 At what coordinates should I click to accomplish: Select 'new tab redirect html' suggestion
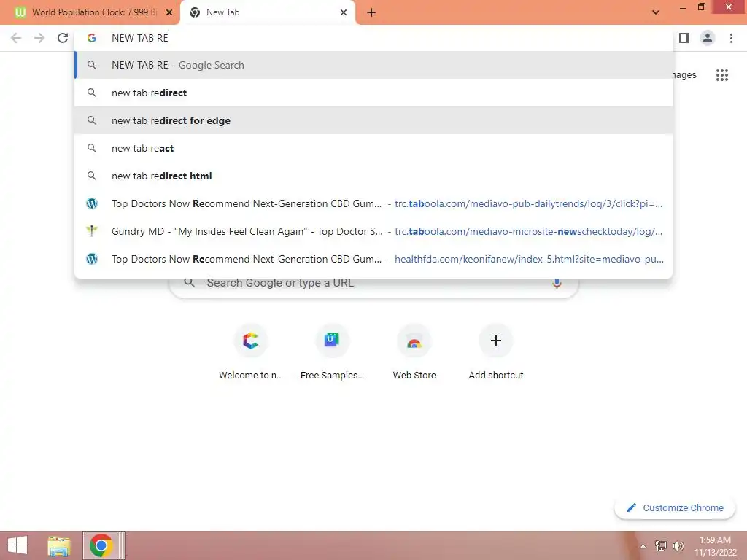point(373,176)
